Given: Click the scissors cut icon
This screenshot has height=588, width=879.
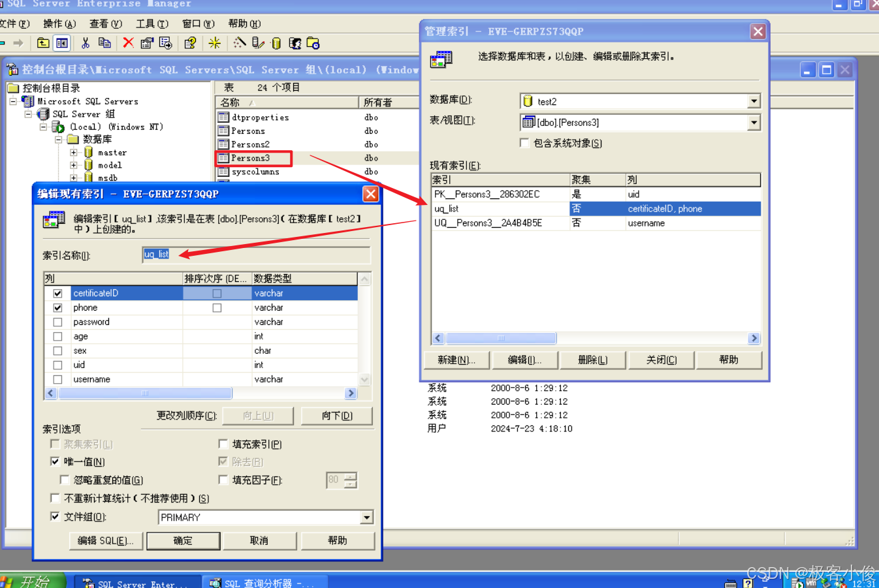Looking at the screenshot, I should point(85,43).
